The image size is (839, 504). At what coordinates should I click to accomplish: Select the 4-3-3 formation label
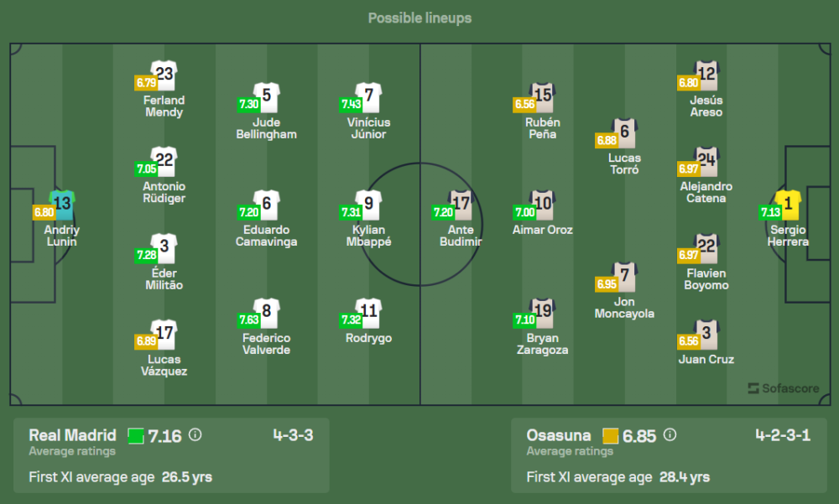coord(293,435)
